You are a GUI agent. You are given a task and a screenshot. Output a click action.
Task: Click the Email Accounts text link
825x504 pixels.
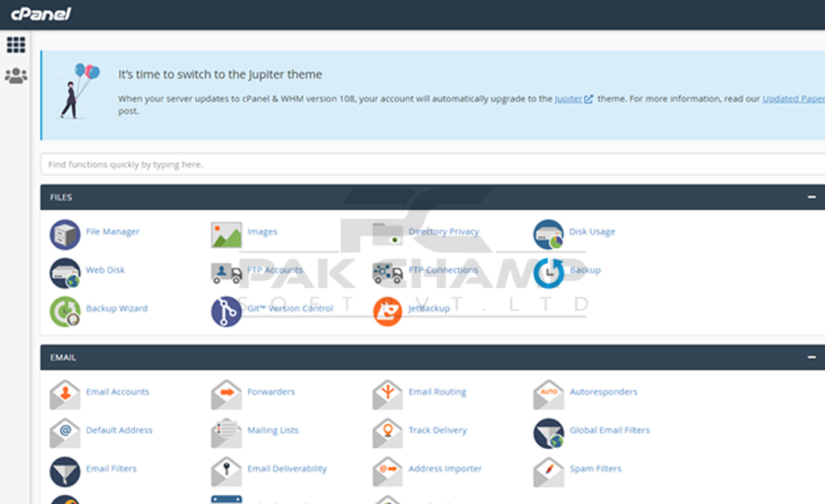click(x=117, y=392)
